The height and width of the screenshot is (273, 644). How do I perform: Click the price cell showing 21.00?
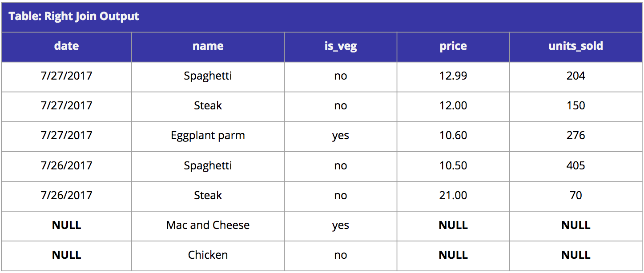point(453,195)
